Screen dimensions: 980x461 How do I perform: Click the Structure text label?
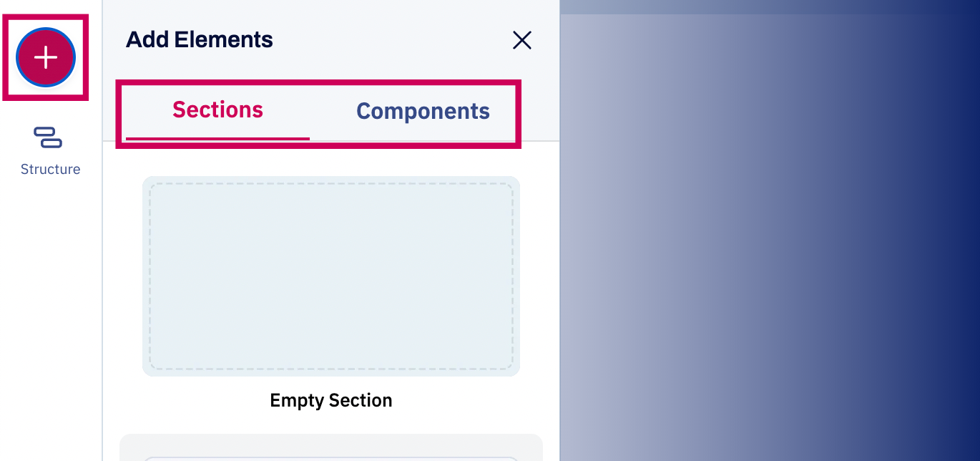50,170
